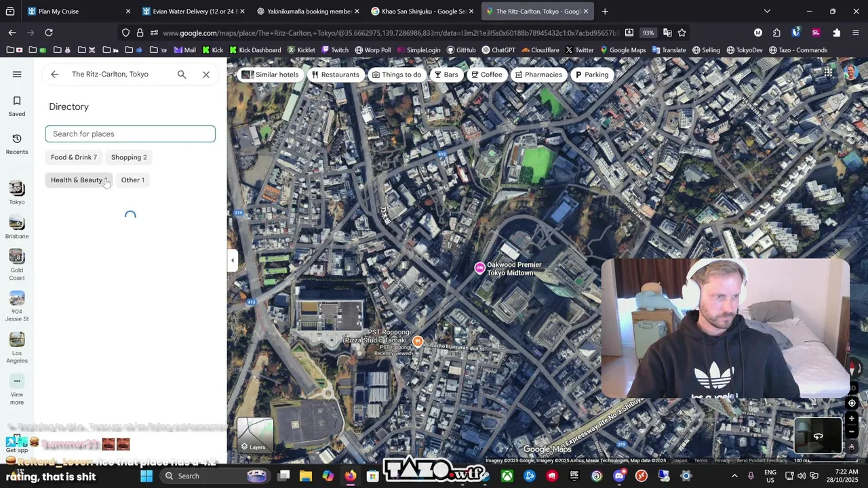Click Oakwood Premier Tokyo Midtown pin
The width and height of the screenshot is (868, 488).
[480, 268]
